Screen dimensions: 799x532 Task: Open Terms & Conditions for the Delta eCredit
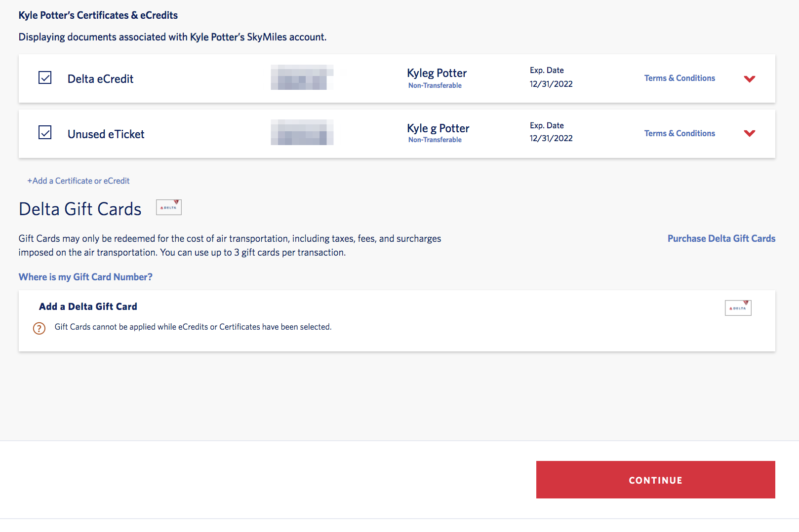tap(679, 77)
